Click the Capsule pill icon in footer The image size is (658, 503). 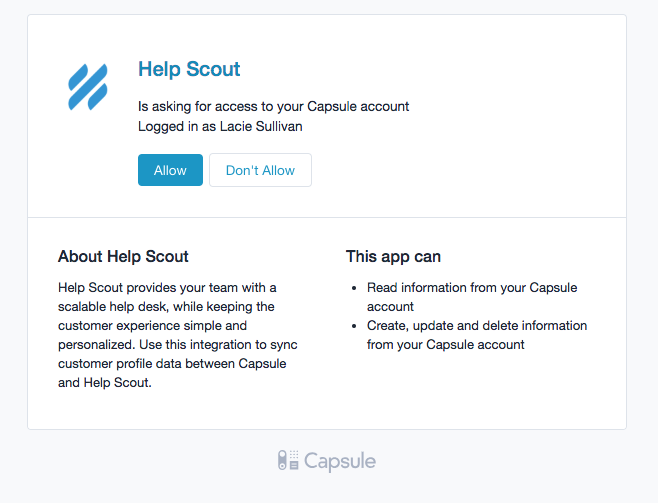[288, 461]
